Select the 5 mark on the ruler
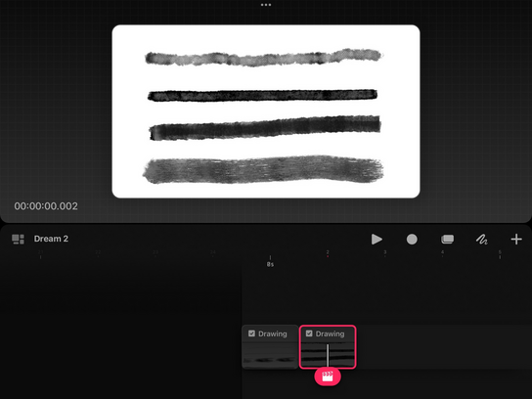Screen dimensions: 532x399 pos(500,254)
